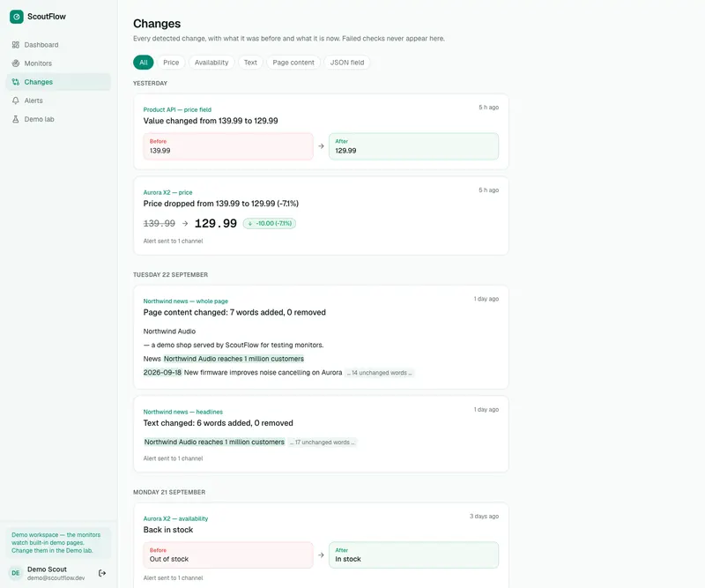Click 'Text changed: 6 words added' title
Viewport: 705px width, 588px height.
click(x=218, y=423)
